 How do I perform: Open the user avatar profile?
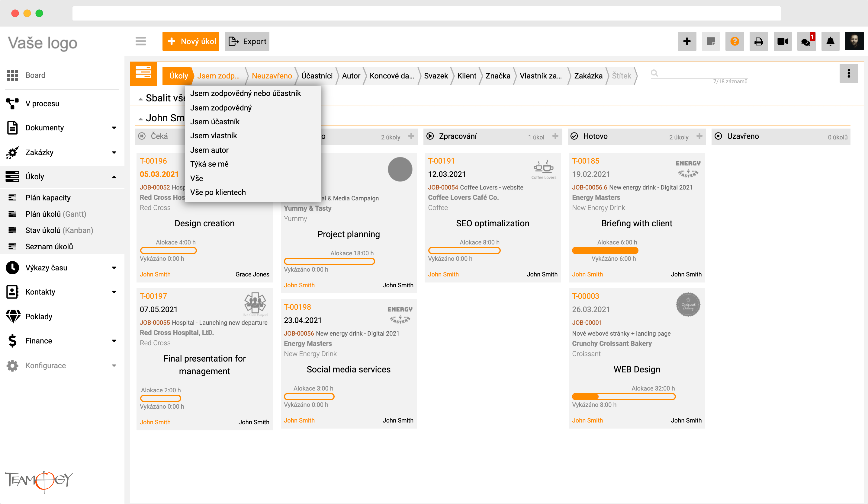854,41
